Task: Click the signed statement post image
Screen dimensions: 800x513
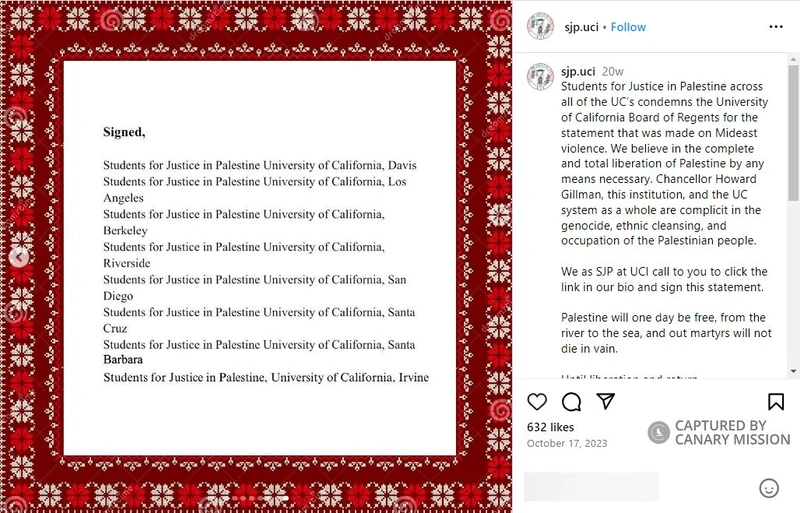Action: click(x=259, y=257)
